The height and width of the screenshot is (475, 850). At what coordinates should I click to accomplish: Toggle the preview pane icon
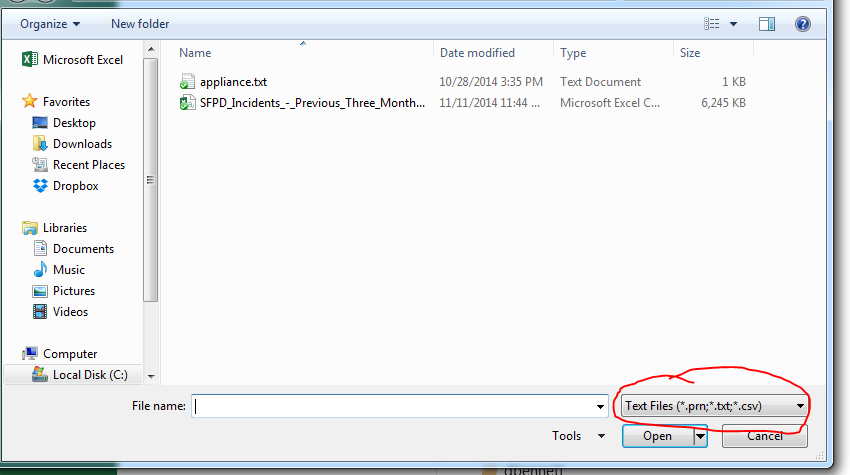[x=767, y=24]
